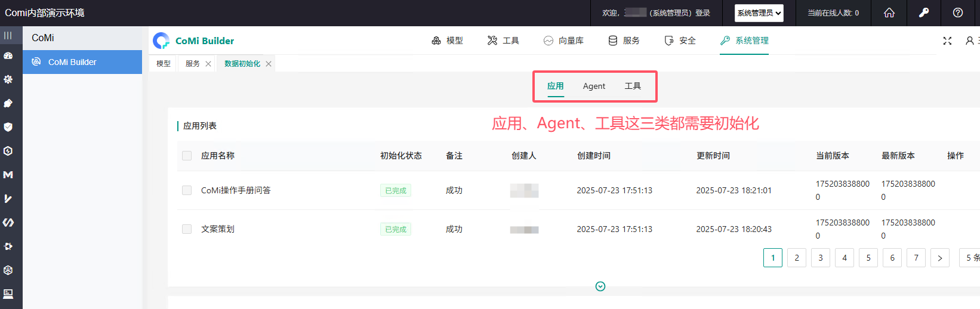
Task: Switch to the 工具 sub-tab
Action: pyautogui.click(x=633, y=86)
